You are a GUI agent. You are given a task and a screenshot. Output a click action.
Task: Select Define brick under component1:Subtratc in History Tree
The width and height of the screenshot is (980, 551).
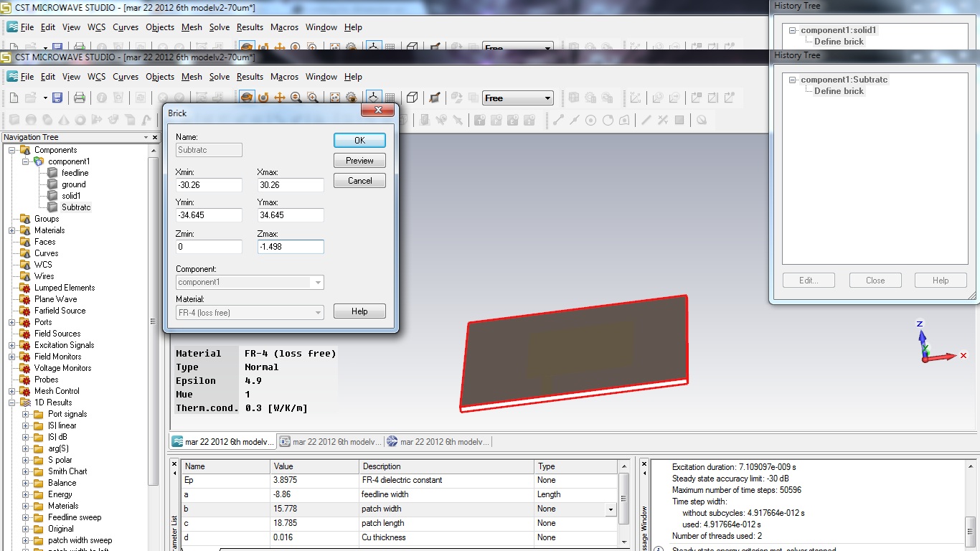pos(839,91)
